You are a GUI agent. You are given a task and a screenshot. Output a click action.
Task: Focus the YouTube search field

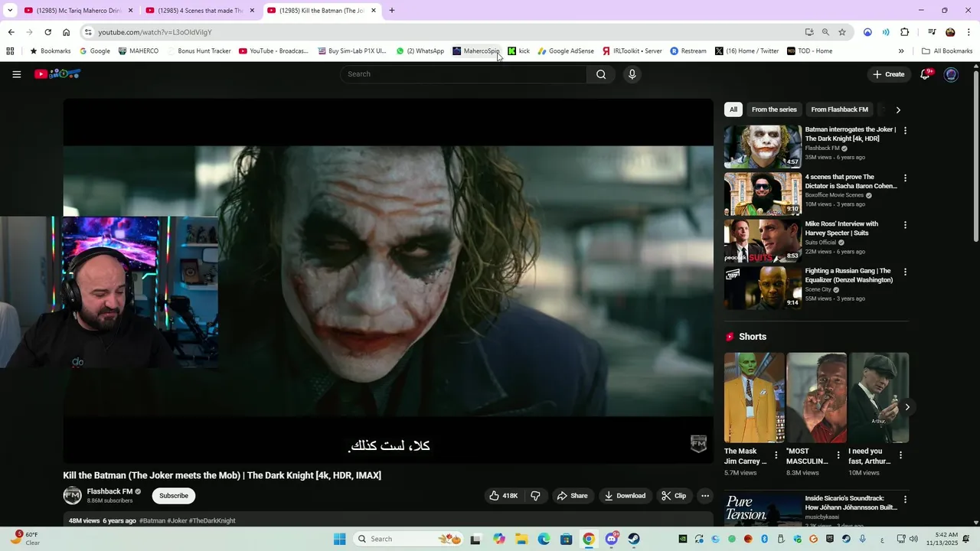coord(463,74)
